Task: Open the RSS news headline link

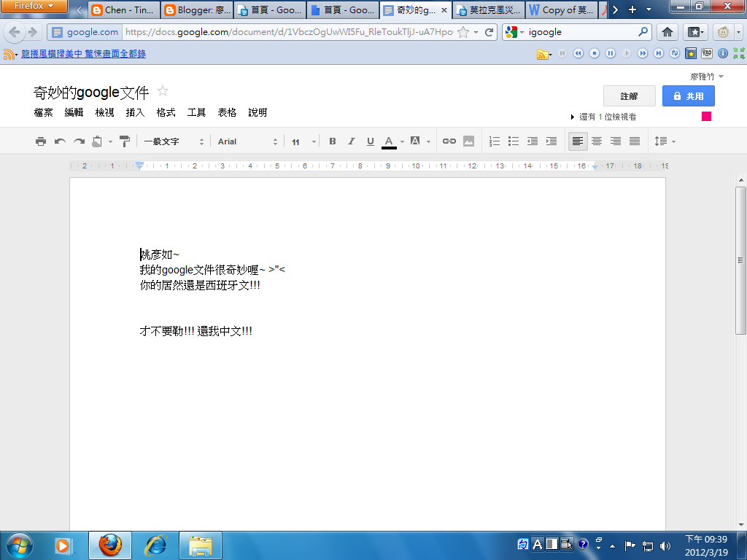Action: coord(83,54)
